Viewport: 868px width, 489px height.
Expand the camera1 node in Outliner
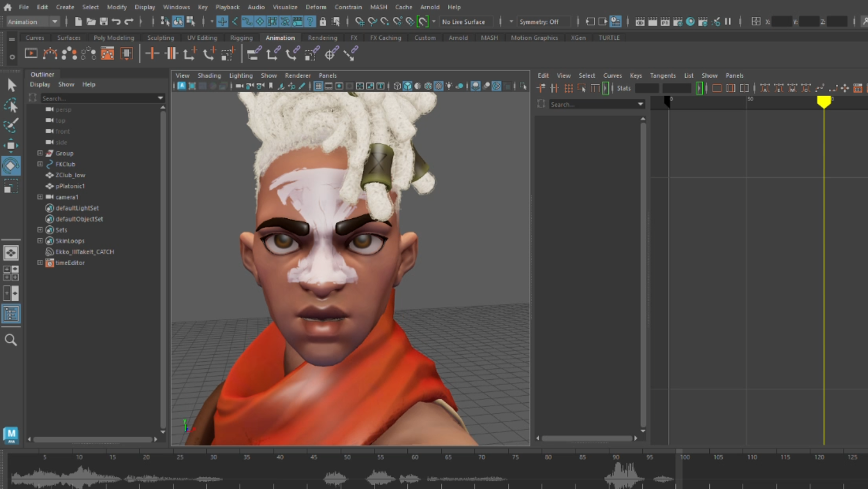pos(40,197)
